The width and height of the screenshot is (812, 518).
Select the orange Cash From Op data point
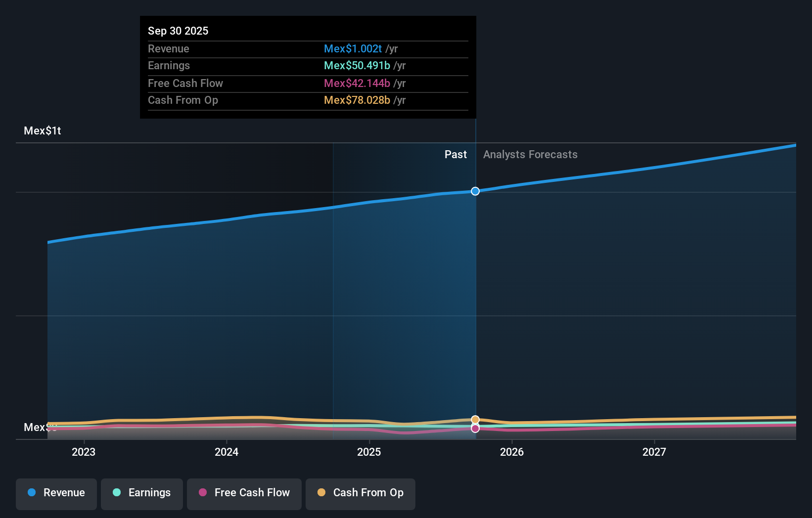475,419
